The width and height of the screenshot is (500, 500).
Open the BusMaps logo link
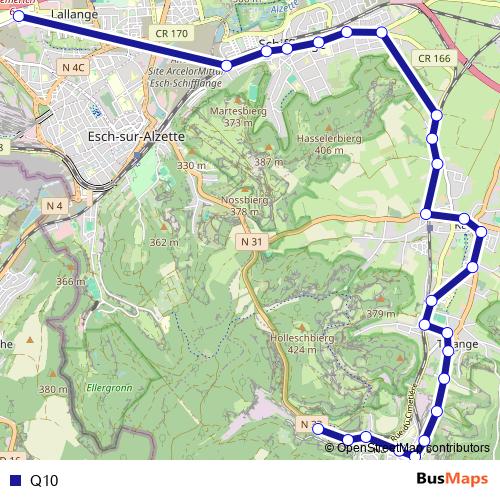click(452, 479)
